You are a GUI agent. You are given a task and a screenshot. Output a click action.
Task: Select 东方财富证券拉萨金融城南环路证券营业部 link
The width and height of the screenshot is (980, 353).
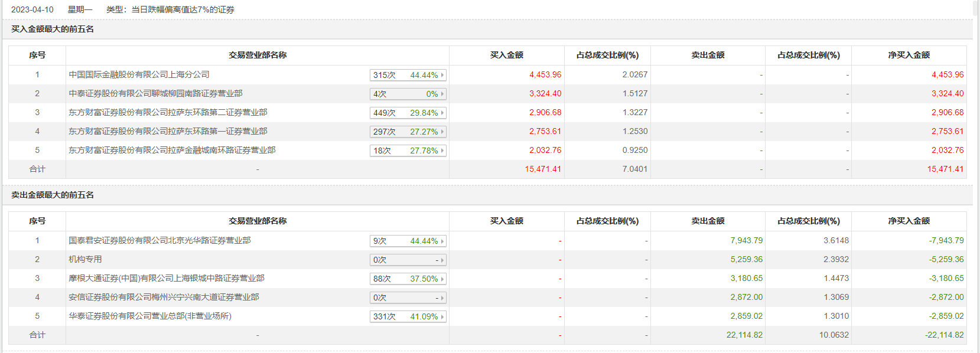click(172, 150)
